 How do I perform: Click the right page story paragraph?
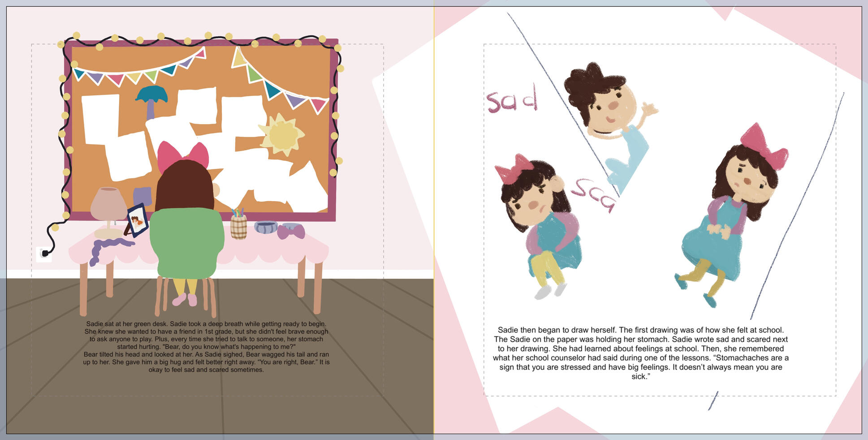pos(640,353)
